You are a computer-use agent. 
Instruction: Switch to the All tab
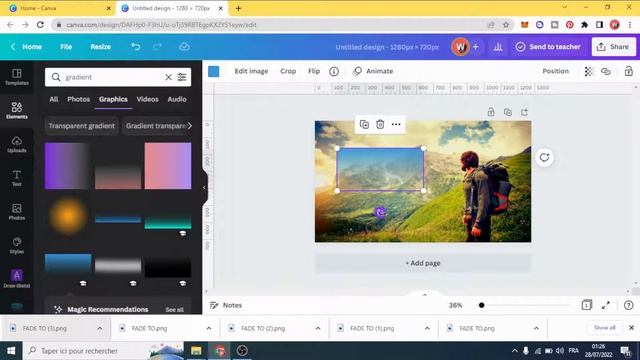pos(53,99)
